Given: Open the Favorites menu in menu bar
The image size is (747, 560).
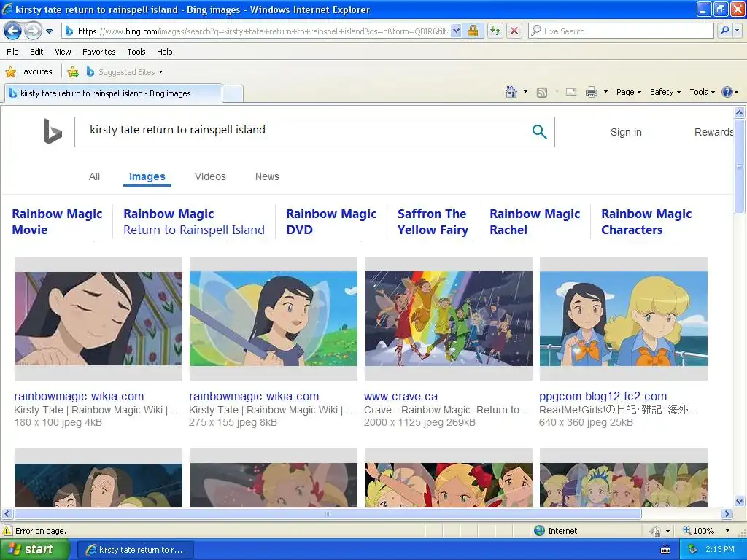Looking at the screenshot, I should click(98, 52).
